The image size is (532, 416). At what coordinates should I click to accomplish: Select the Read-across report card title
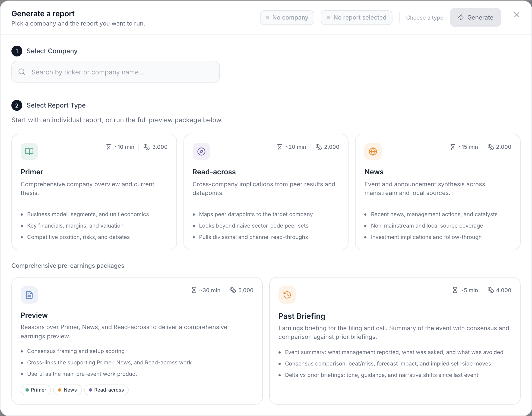click(214, 172)
